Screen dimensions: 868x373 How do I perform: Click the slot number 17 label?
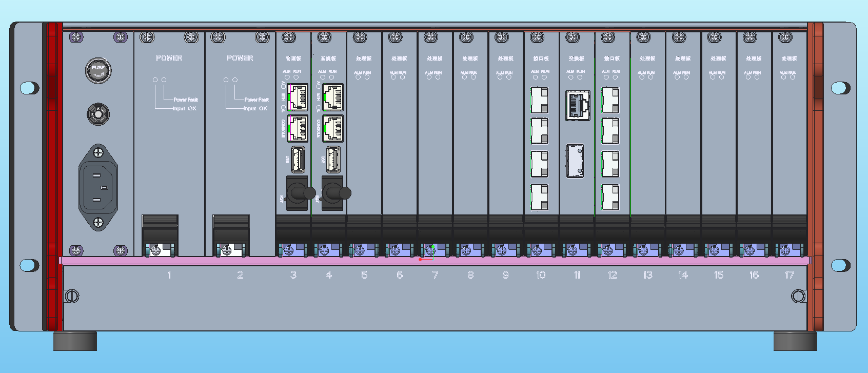pyautogui.click(x=789, y=275)
